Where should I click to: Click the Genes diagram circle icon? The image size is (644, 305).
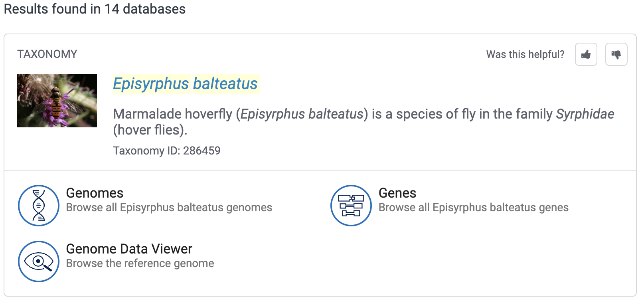point(351,206)
